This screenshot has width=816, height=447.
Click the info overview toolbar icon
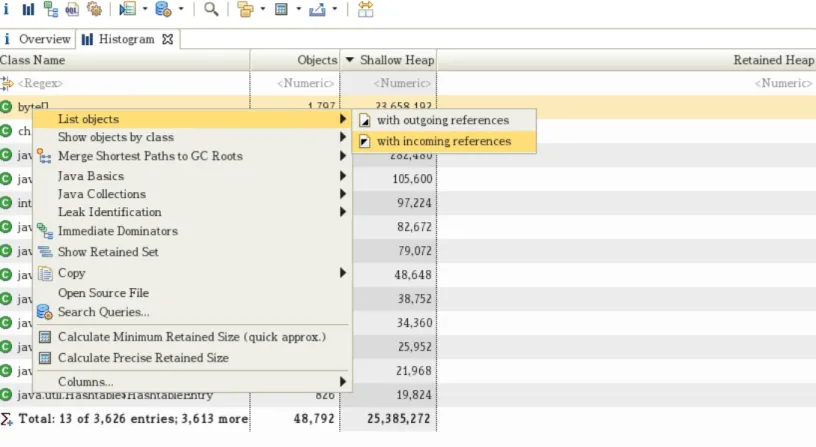tap(6, 9)
